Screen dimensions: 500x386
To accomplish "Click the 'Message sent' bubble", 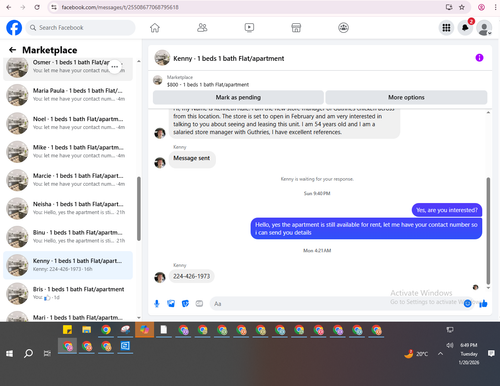I will click(192, 158).
